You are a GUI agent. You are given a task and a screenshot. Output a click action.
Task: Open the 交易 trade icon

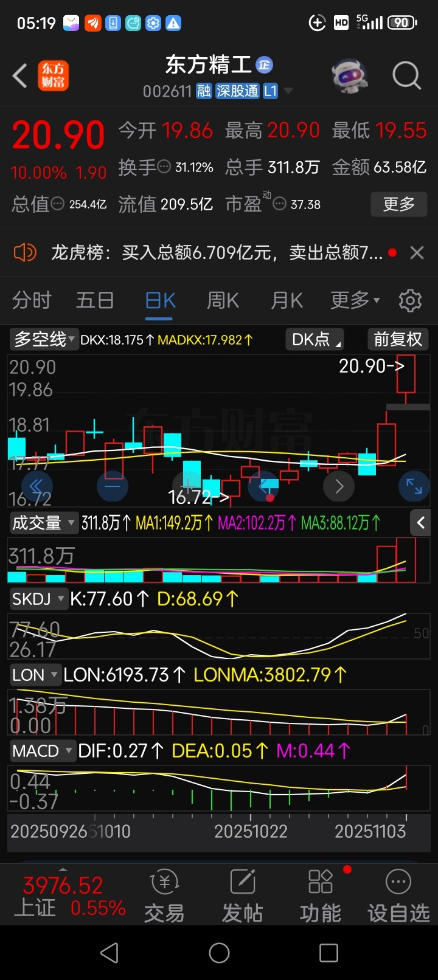164,896
